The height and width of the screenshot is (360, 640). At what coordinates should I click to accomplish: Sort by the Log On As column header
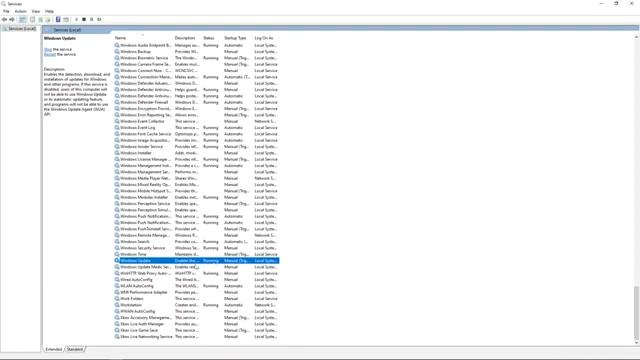[266, 38]
